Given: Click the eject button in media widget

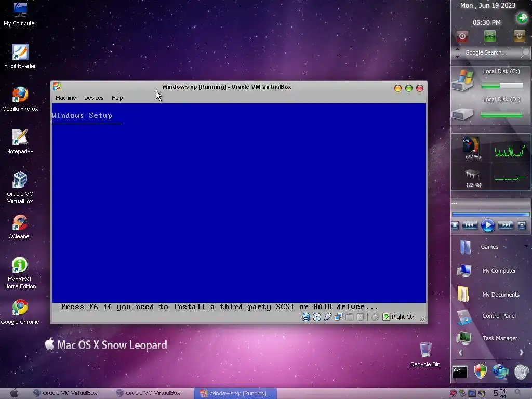Looking at the screenshot, I should 522,225.
